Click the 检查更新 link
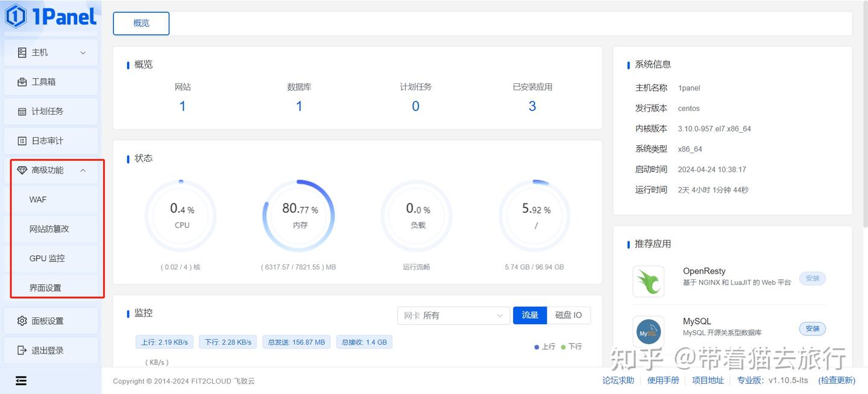Screen dimensions: 868x394 coord(837,380)
